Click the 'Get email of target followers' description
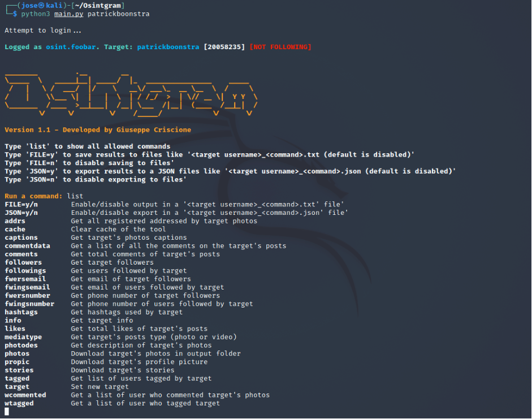 pos(131,279)
